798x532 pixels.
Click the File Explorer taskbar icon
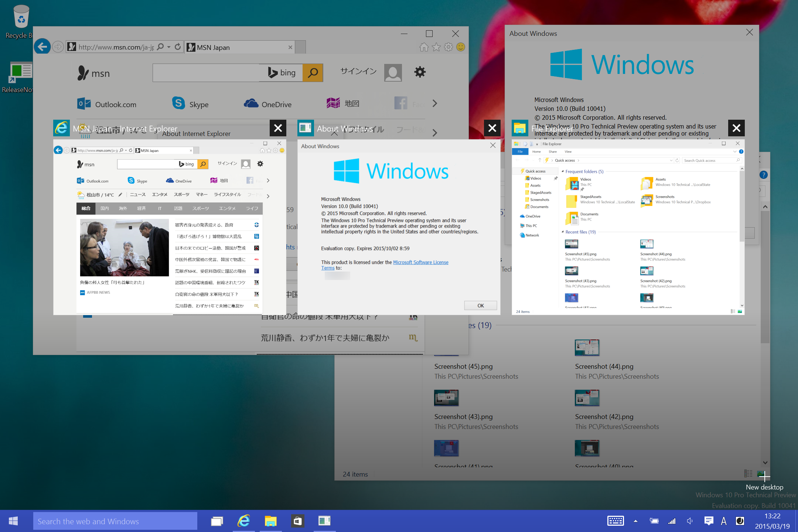[270, 521]
